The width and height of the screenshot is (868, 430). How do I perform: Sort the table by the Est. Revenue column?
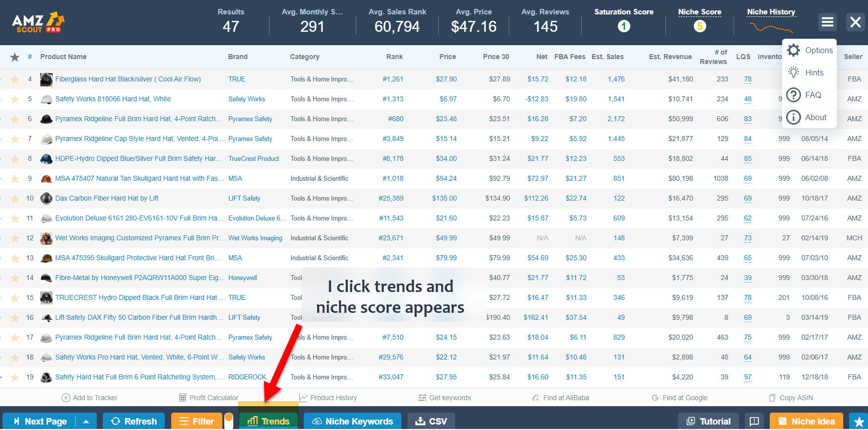[x=669, y=57]
